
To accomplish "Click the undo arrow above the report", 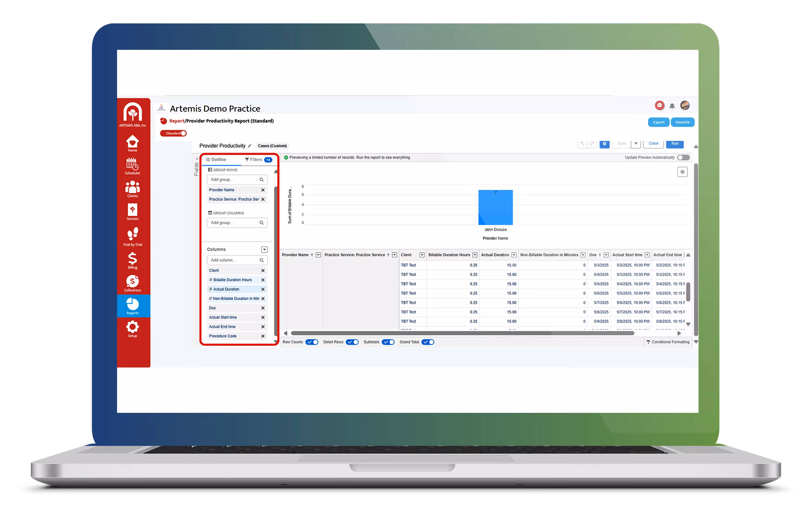I will [x=582, y=143].
